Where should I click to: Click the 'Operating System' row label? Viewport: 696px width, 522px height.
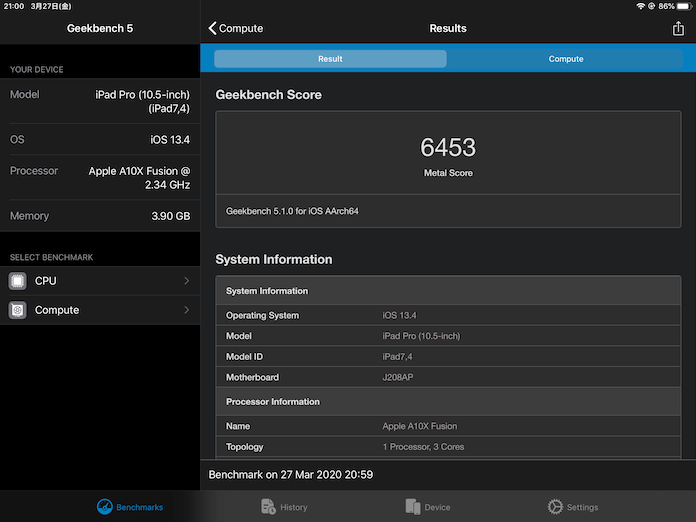[262, 316]
